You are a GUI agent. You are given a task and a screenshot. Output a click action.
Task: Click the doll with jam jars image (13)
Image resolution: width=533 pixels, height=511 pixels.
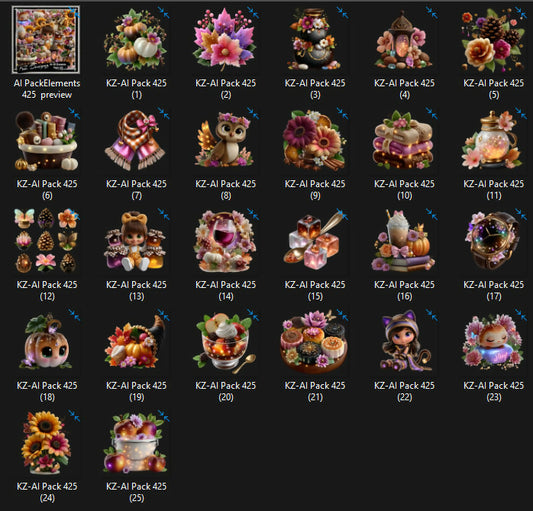136,241
